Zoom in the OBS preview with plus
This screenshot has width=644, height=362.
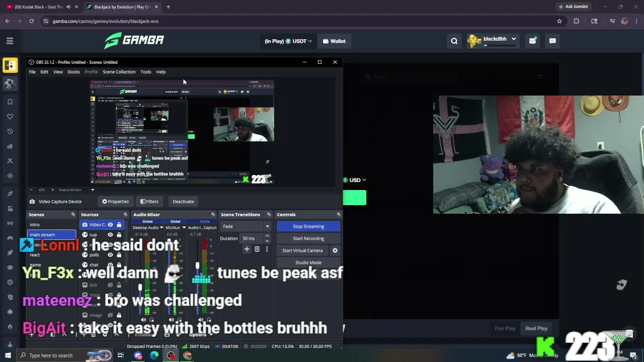point(52,190)
